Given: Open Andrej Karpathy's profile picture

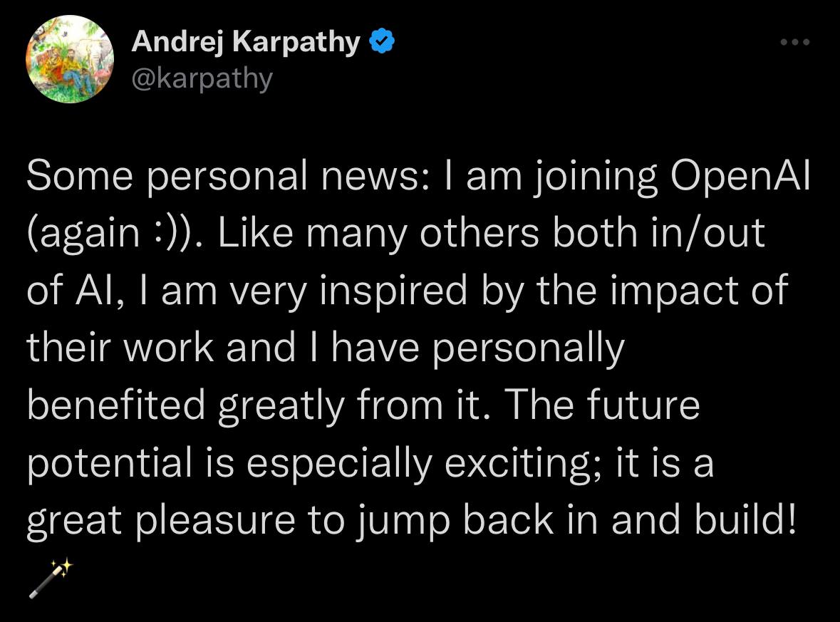Looking at the screenshot, I should coord(70,60).
